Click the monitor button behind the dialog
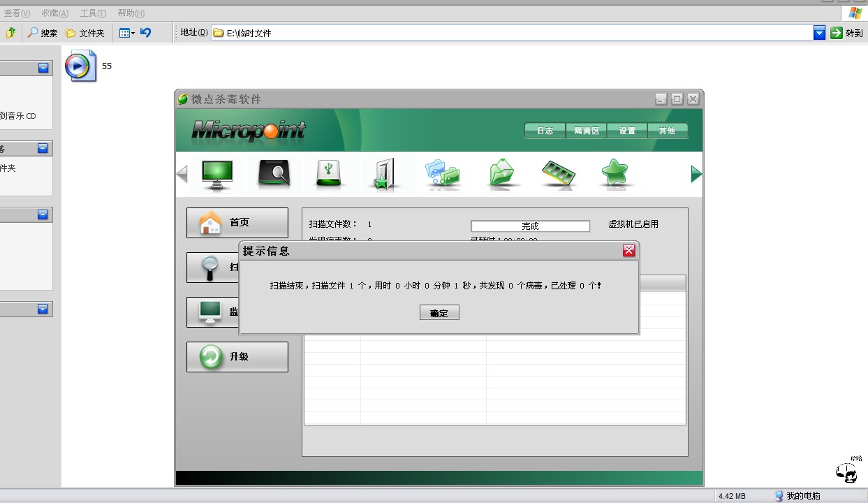The height and width of the screenshot is (503, 868). pyautogui.click(x=212, y=312)
